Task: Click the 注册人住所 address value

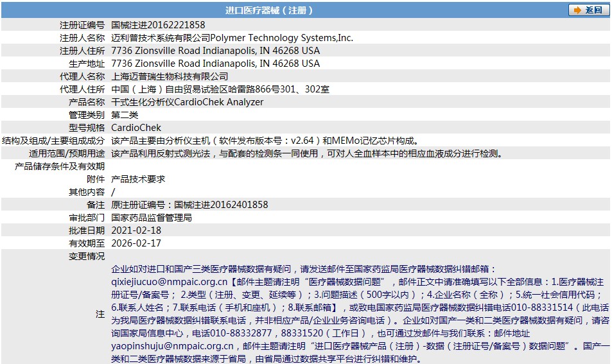Action: (x=215, y=51)
